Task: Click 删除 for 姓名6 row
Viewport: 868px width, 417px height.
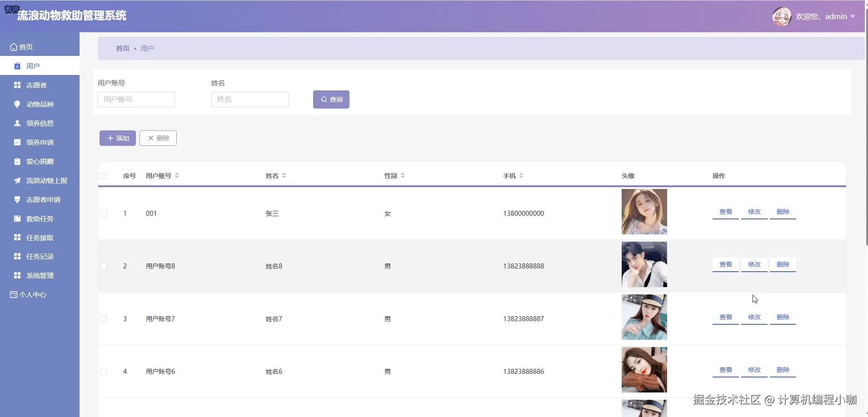Action: click(783, 370)
